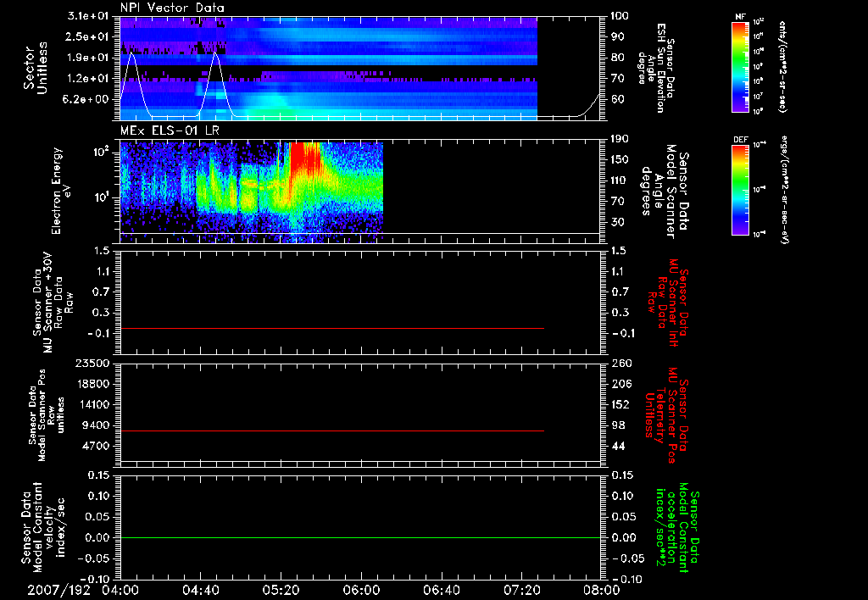This screenshot has width=868, height=600.
Task: Click the 260 telemetry tick value
Action: pos(621,363)
